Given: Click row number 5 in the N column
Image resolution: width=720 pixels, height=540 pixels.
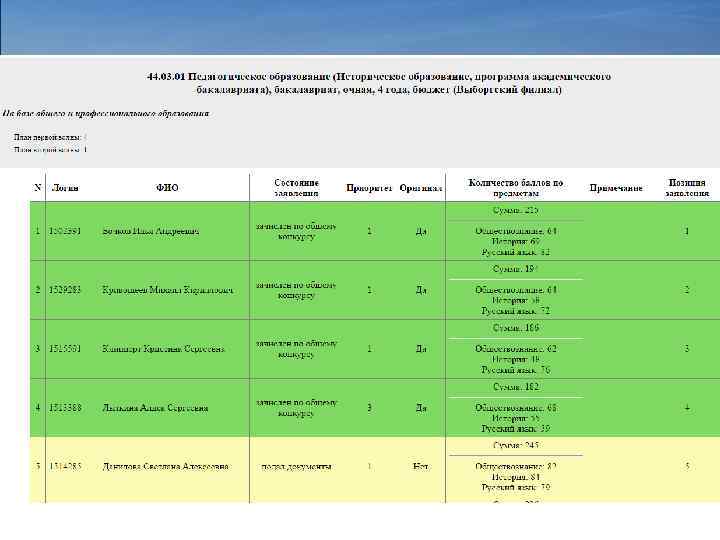Looking at the screenshot, I should [x=38, y=467].
